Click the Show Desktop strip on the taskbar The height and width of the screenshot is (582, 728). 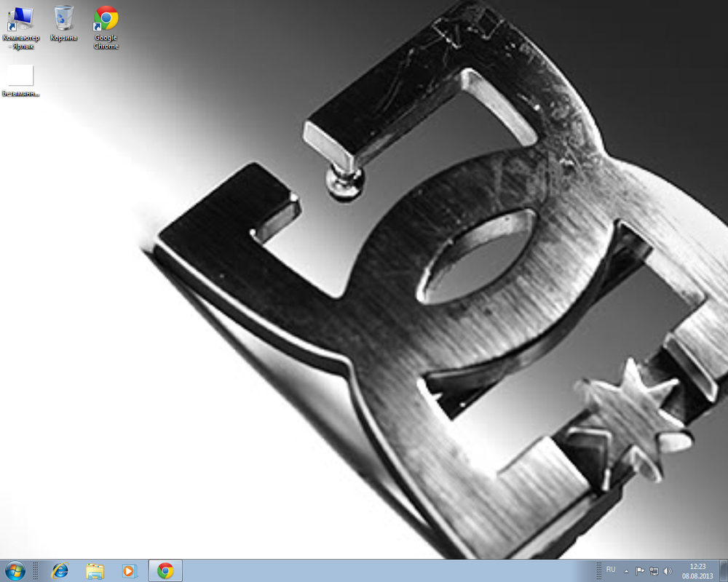pos(725,571)
